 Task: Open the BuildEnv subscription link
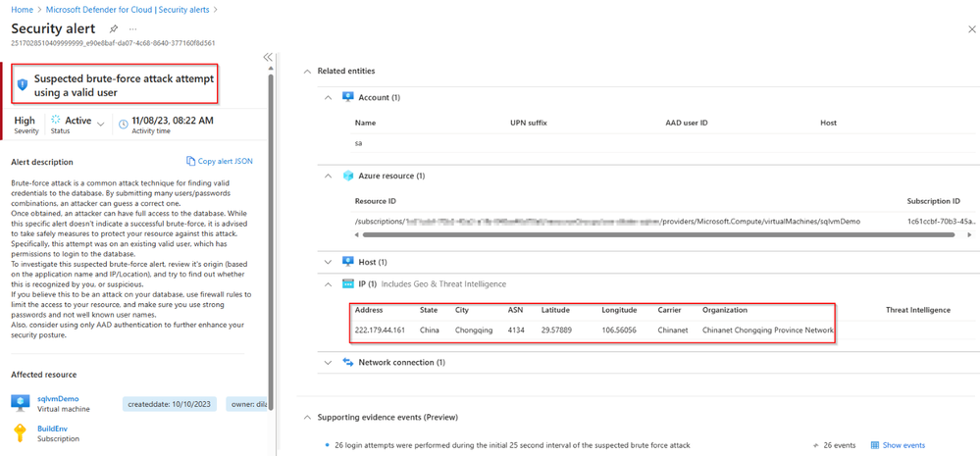[53, 429]
